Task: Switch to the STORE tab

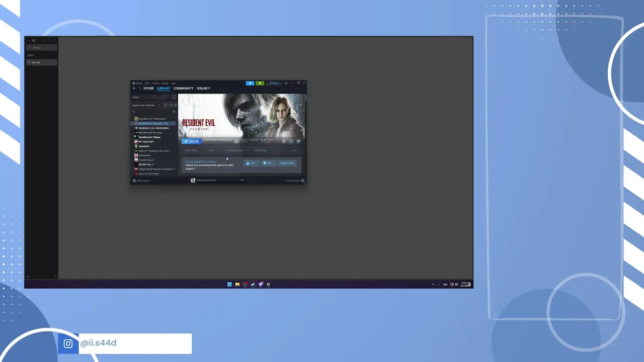Action: tap(148, 88)
